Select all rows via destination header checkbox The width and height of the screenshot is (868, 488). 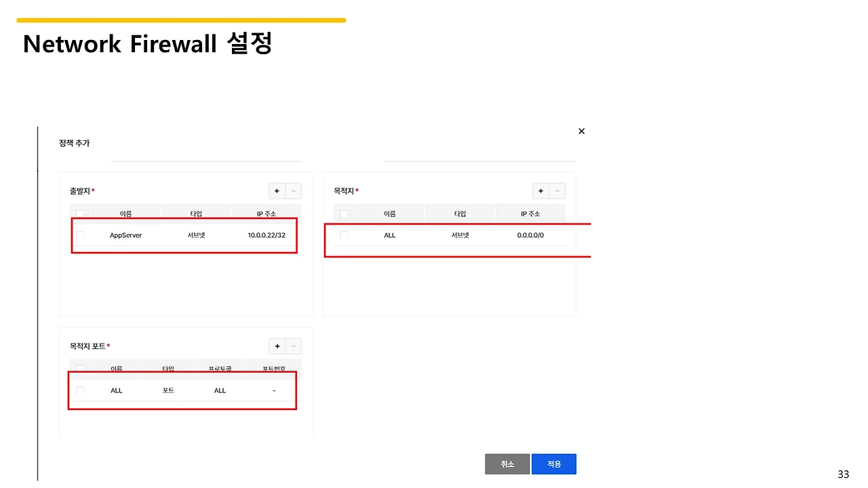[x=344, y=213]
